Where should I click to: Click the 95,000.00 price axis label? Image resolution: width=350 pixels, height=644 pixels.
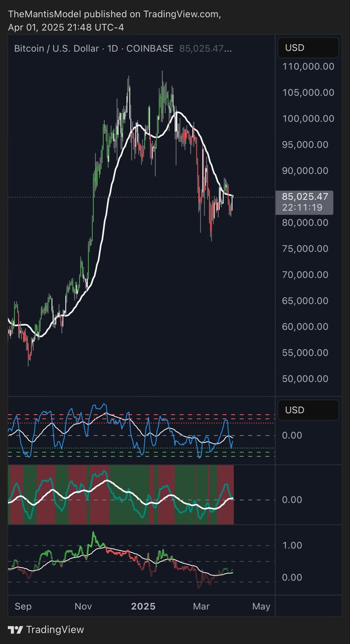pyautogui.click(x=306, y=144)
